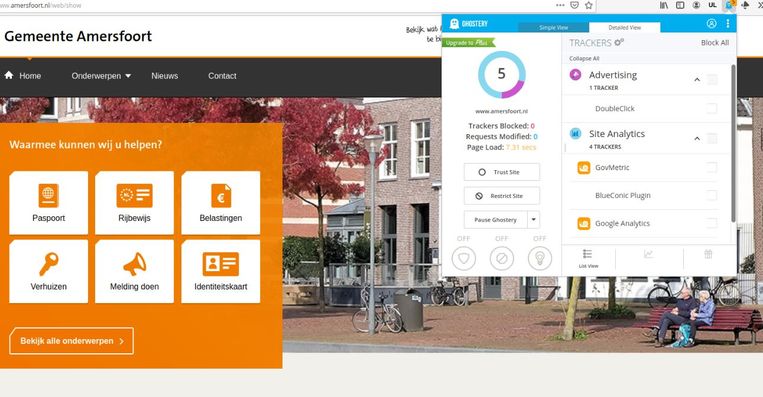Click the Advertising category icon
This screenshot has height=397, width=763.
575,75
